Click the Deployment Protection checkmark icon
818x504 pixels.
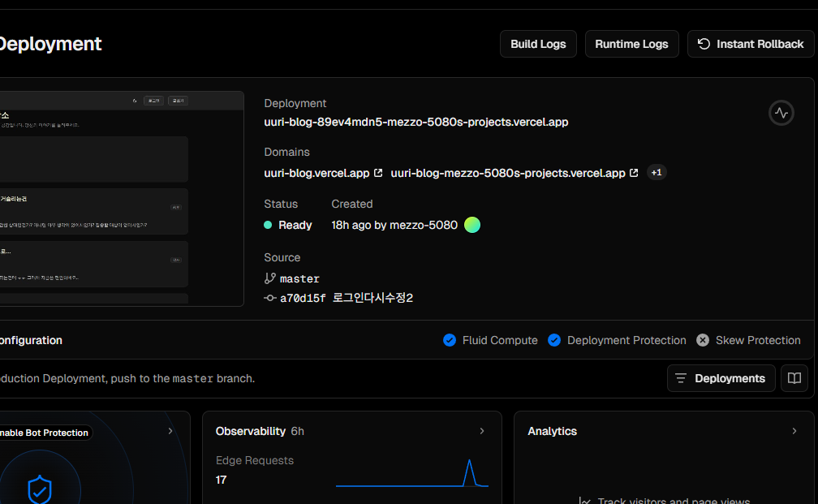click(554, 340)
